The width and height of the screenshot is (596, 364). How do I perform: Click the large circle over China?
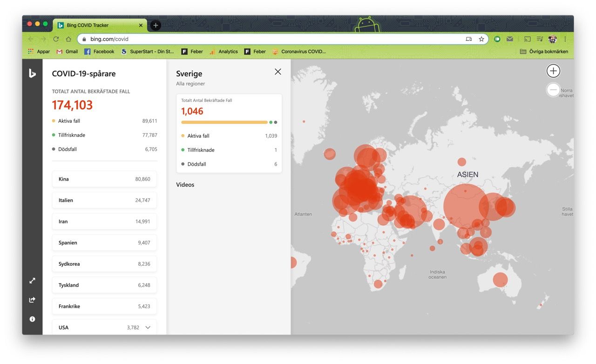pos(465,206)
